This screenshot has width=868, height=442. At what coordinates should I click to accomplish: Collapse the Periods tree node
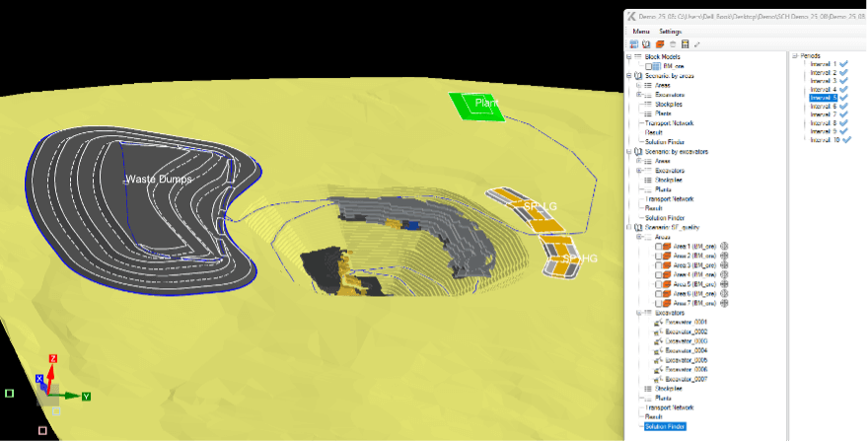pos(795,56)
